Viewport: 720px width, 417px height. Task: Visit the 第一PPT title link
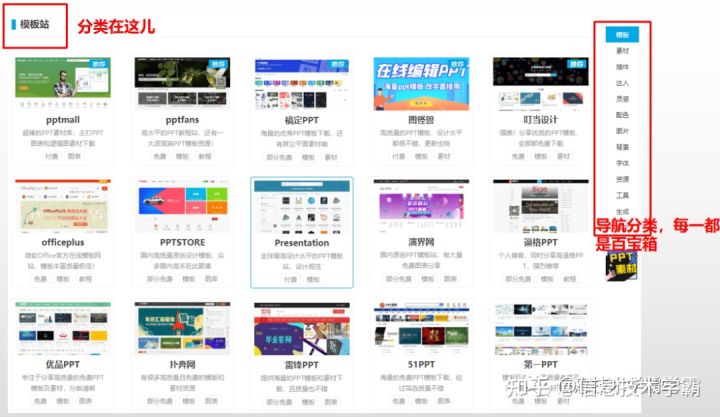click(x=540, y=365)
